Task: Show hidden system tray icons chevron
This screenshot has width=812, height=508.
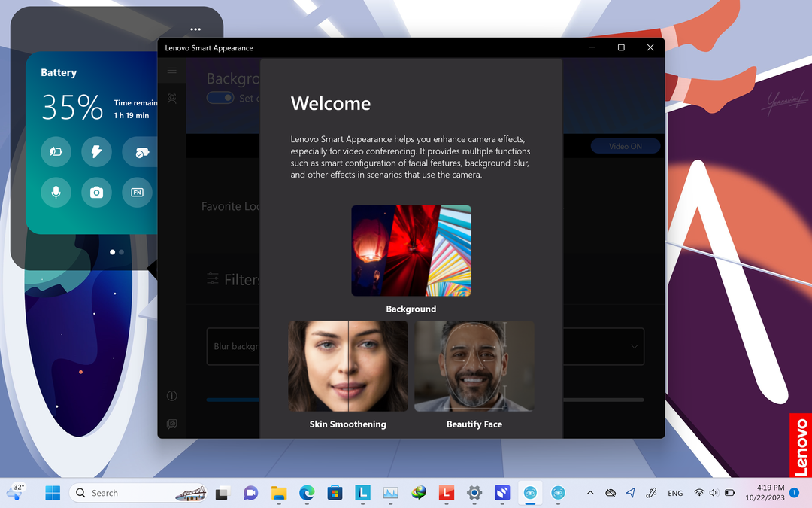Action: click(590, 494)
